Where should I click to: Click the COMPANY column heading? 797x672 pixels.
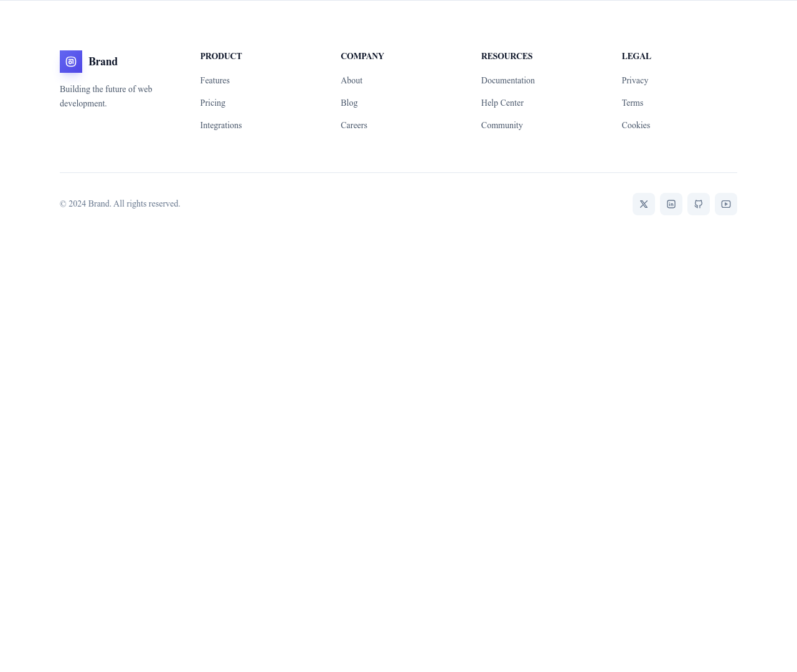[362, 56]
